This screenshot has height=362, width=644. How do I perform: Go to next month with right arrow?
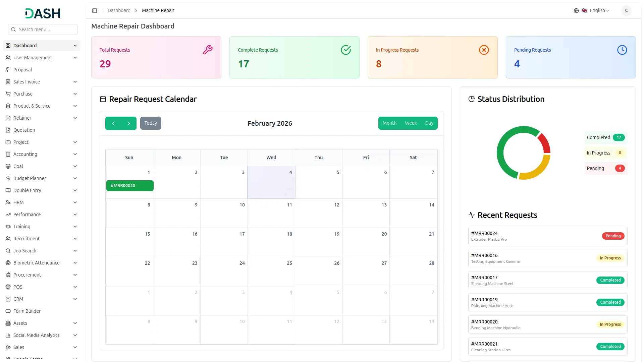(x=128, y=123)
